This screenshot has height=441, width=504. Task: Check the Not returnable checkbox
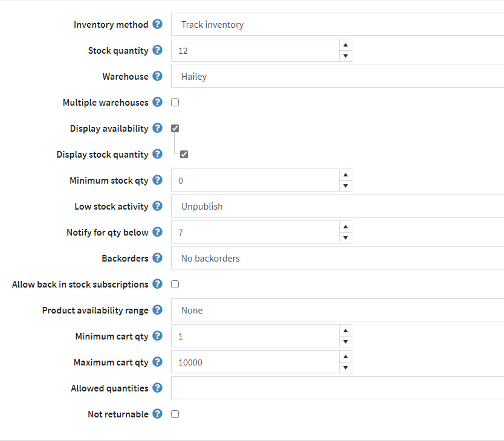tap(175, 414)
